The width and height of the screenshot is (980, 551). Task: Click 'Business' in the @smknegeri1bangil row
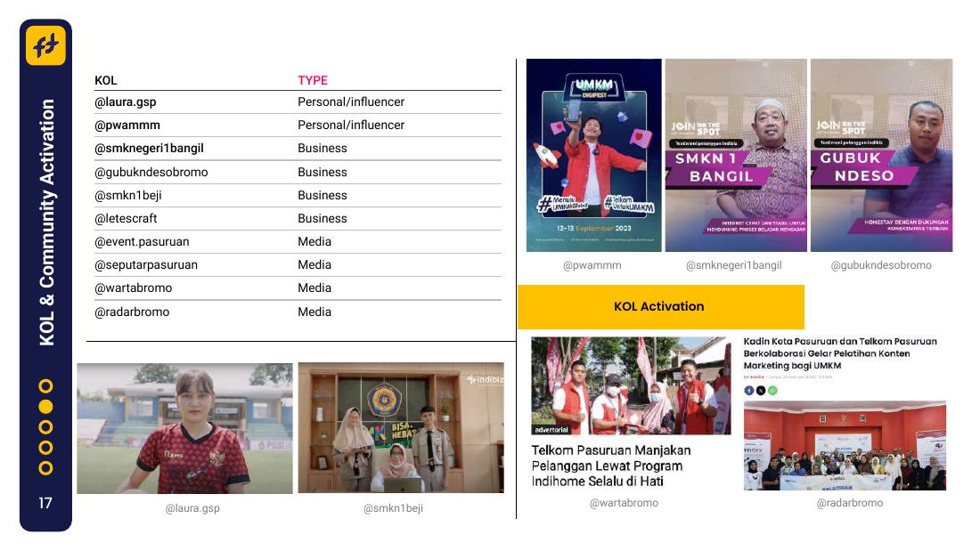(x=322, y=148)
